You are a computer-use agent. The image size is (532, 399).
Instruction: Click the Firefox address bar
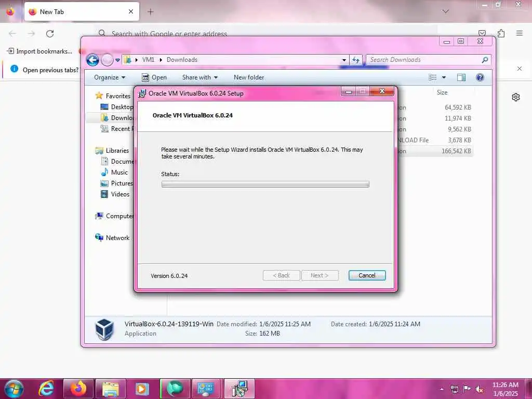264,34
